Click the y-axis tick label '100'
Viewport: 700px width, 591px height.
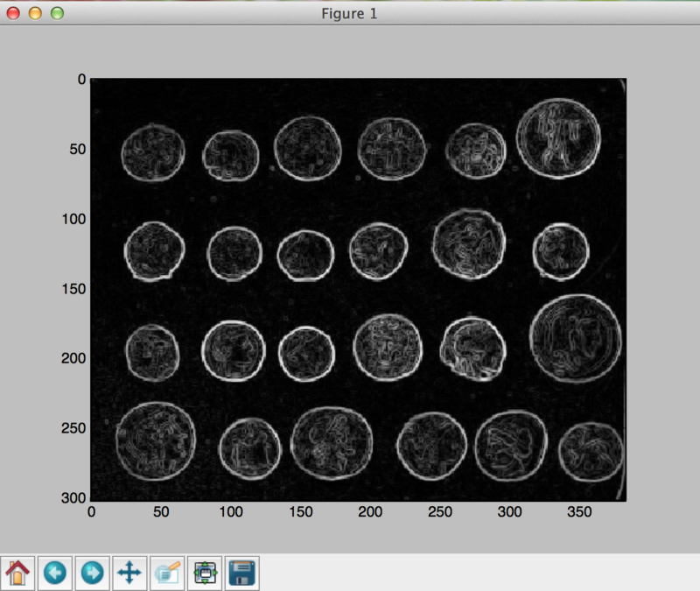point(73,219)
